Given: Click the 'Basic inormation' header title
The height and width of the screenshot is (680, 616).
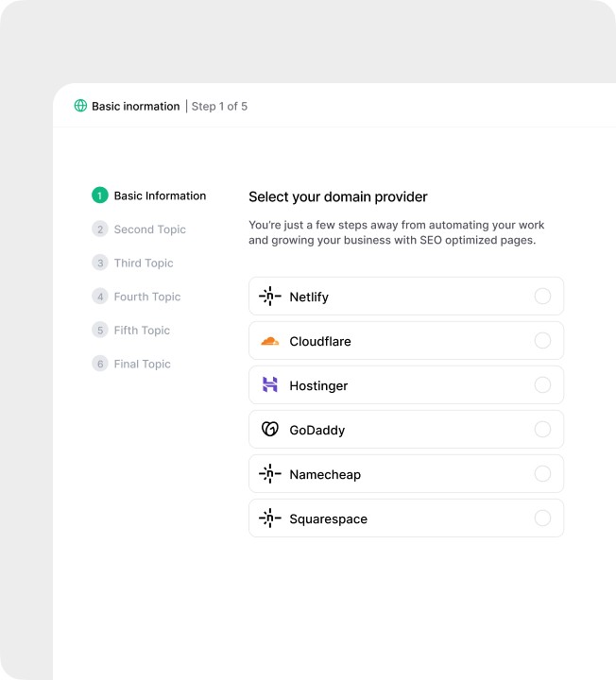Looking at the screenshot, I should 135,106.
